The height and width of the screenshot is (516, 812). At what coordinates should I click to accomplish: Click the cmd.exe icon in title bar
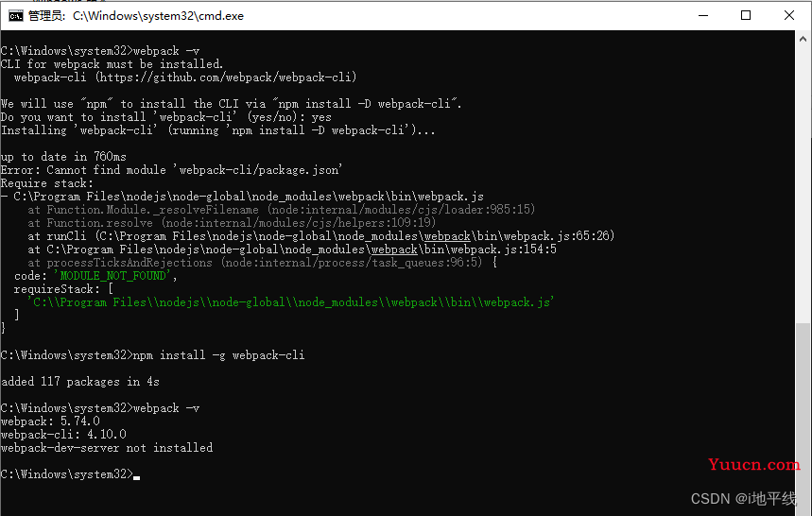tap(15, 16)
